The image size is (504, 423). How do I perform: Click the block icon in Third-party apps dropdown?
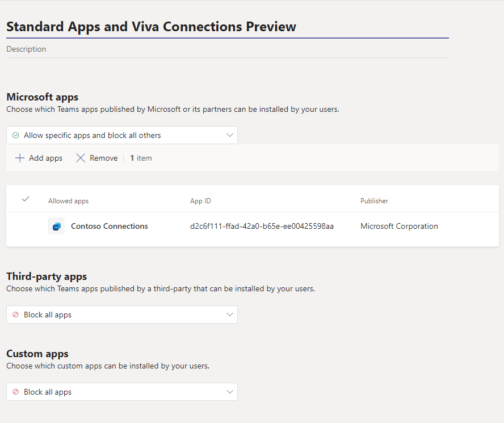click(x=16, y=315)
